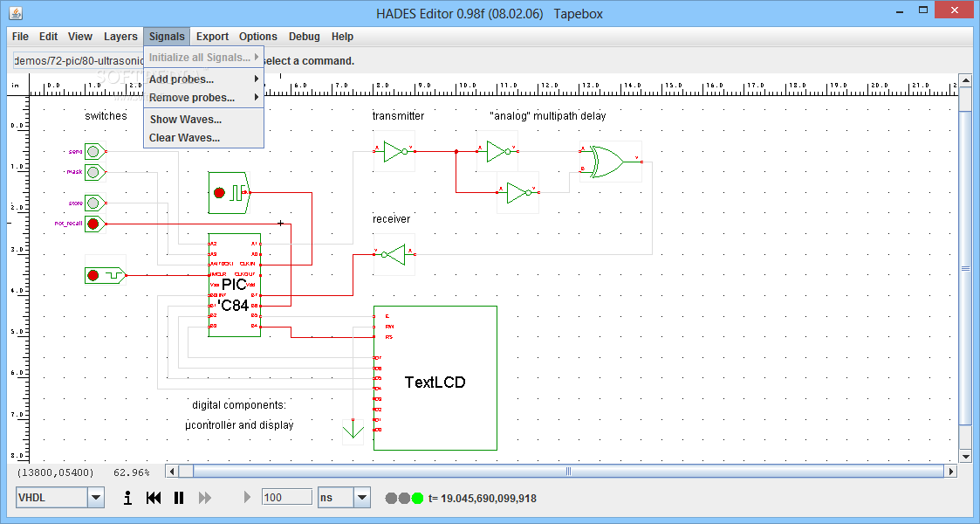Click the 'µcontroller and display' label
Image resolution: width=980 pixels, height=524 pixels.
[239, 425]
